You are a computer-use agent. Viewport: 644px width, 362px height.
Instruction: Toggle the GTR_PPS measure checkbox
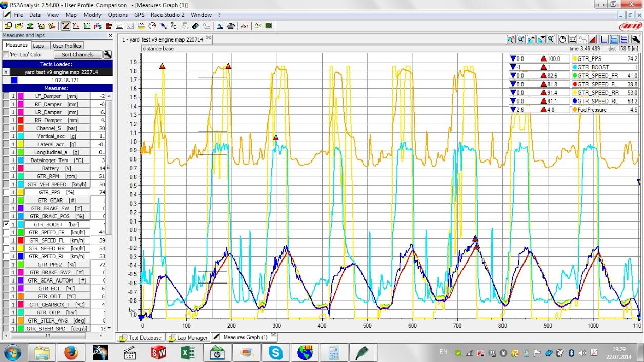6,192
